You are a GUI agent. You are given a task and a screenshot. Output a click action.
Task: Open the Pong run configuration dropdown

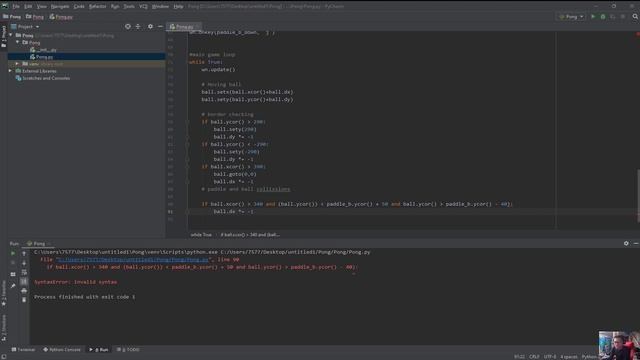click(571, 17)
